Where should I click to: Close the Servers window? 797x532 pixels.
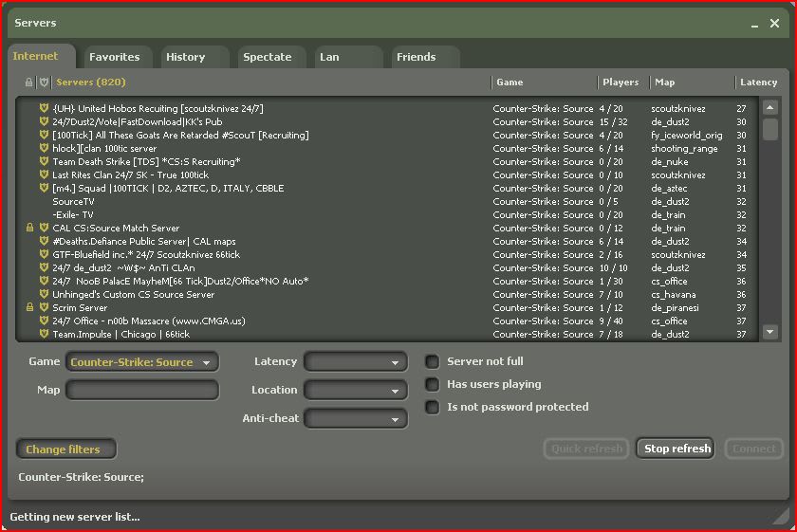(774, 24)
